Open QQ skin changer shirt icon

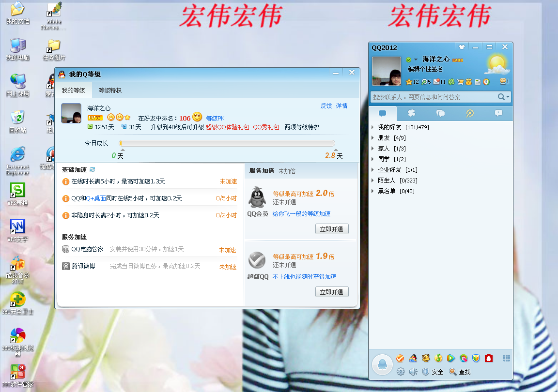(462, 47)
